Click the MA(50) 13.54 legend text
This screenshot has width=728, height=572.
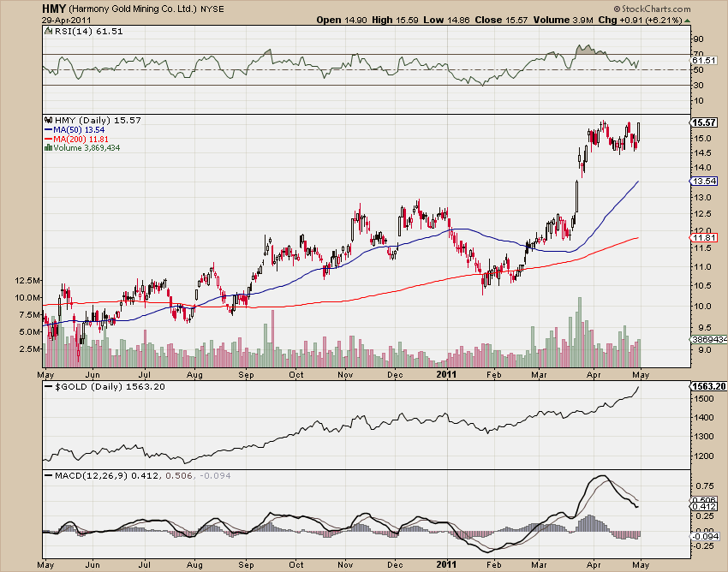click(x=79, y=130)
